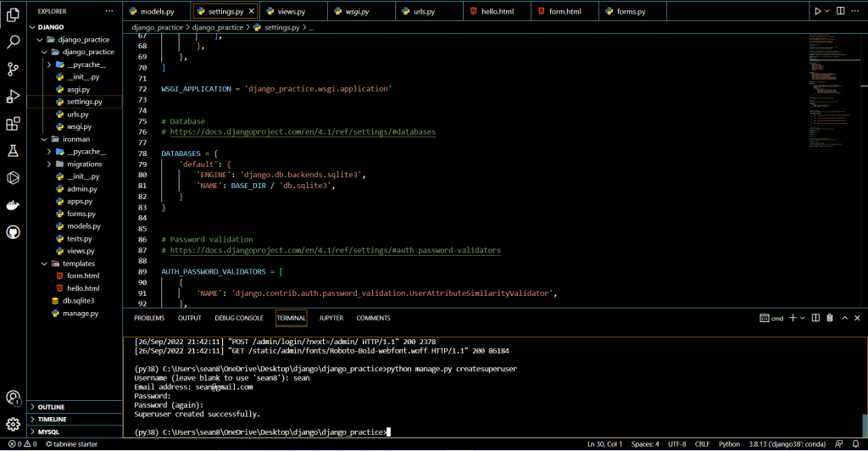Open the Search view in activity bar
This screenshot has width=868, height=451.
point(13,42)
